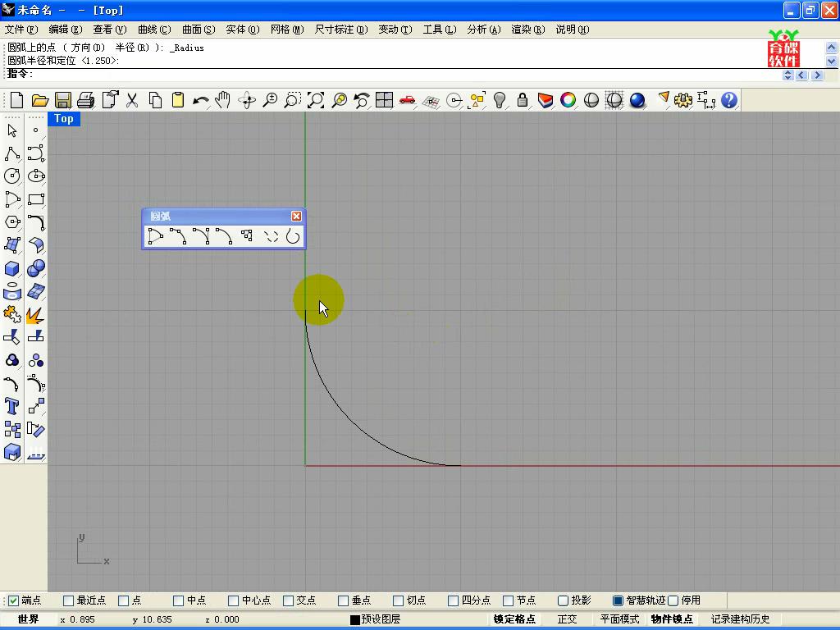Select the Ellipse tool in sidebar
The width and height of the screenshot is (840, 630).
(36, 176)
